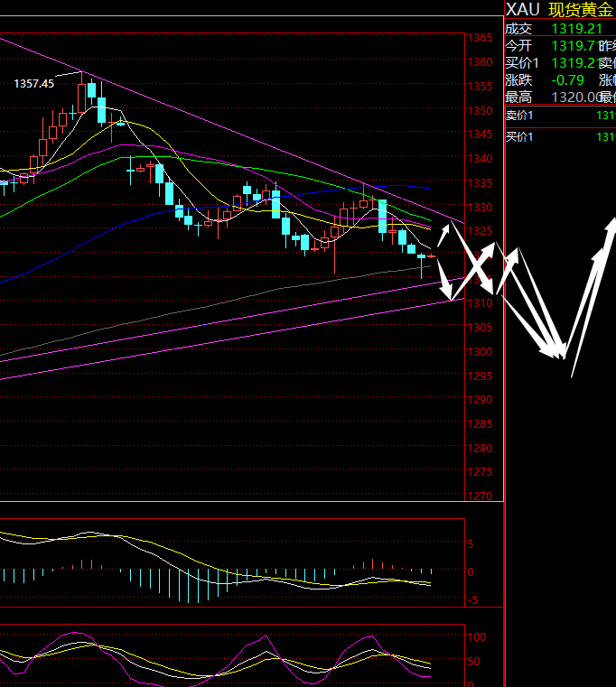The width and height of the screenshot is (616, 687).
Task: Click the MACD axis value -5
Action: (472, 600)
